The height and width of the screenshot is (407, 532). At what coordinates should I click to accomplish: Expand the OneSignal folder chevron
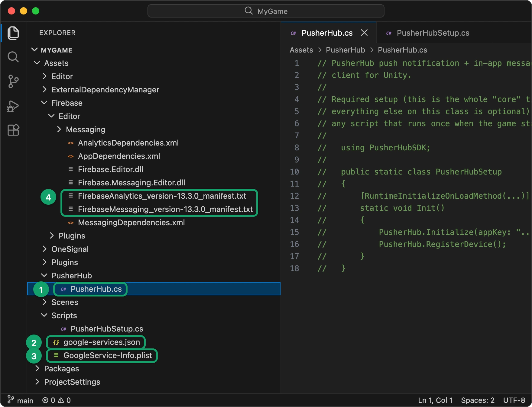44,249
